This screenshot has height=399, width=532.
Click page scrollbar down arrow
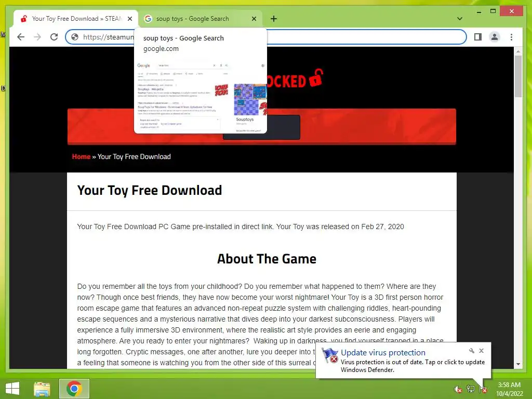518,364
